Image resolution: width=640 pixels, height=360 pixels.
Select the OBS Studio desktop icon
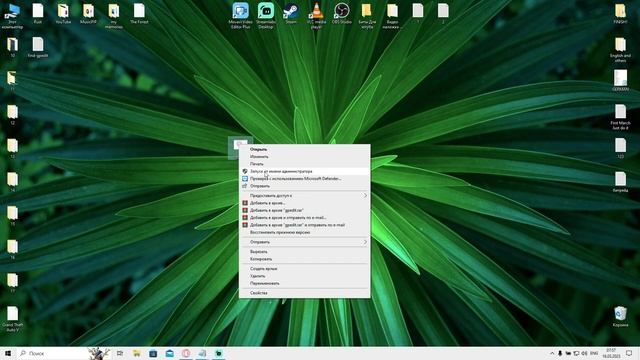pyautogui.click(x=342, y=13)
